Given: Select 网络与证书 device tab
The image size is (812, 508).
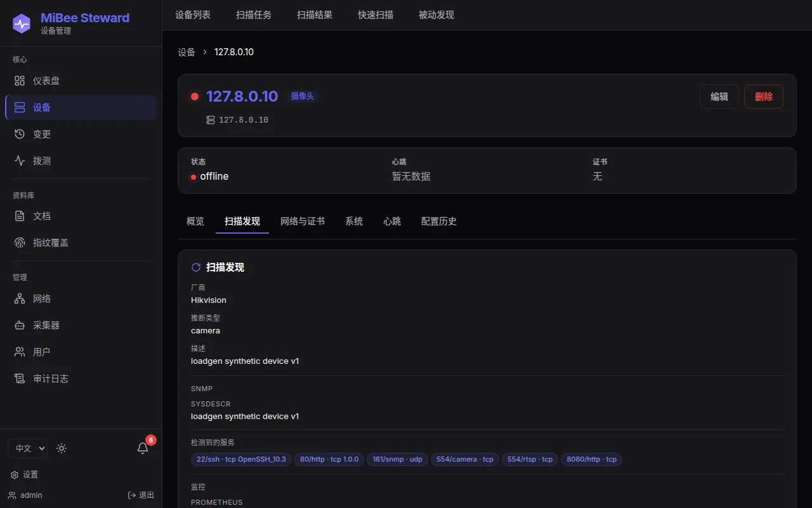Looking at the screenshot, I should pyautogui.click(x=303, y=221).
